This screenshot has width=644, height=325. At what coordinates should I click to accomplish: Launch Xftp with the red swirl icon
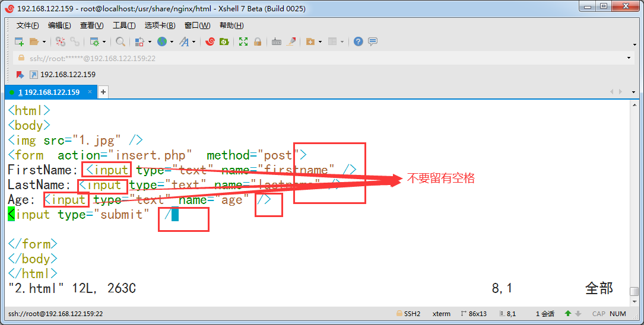(210, 42)
